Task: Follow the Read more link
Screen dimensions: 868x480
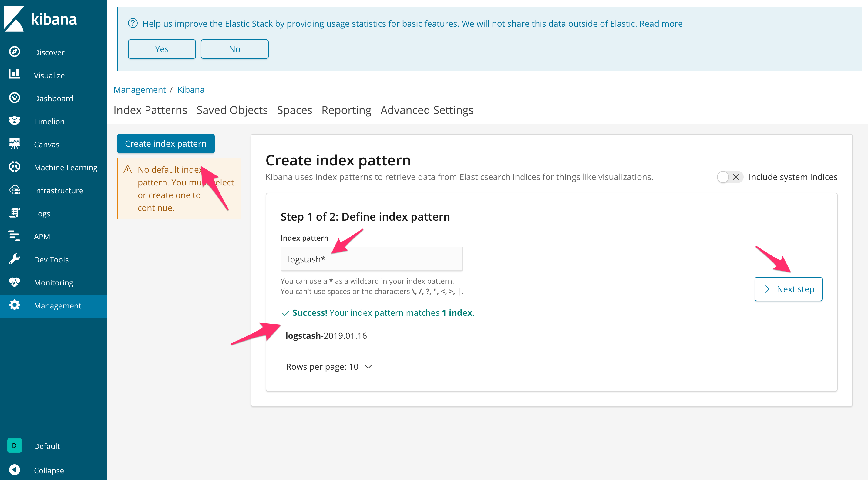Action: point(661,24)
